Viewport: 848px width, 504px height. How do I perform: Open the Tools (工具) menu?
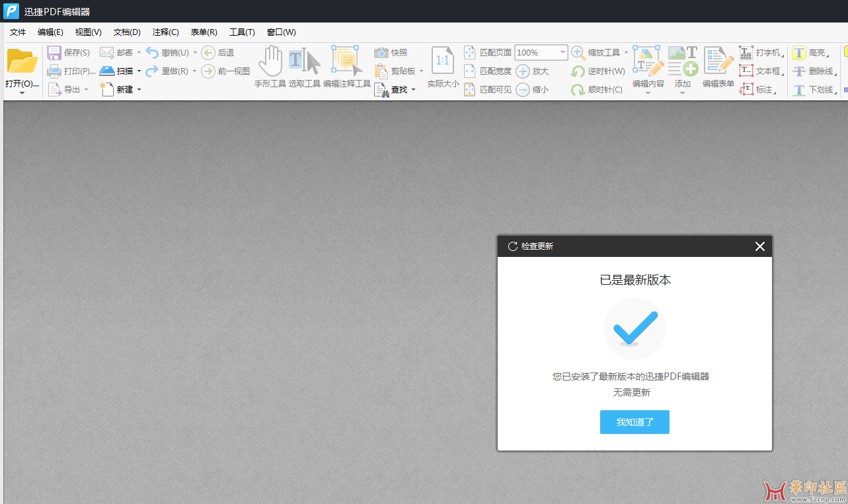[x=242, y=32]
